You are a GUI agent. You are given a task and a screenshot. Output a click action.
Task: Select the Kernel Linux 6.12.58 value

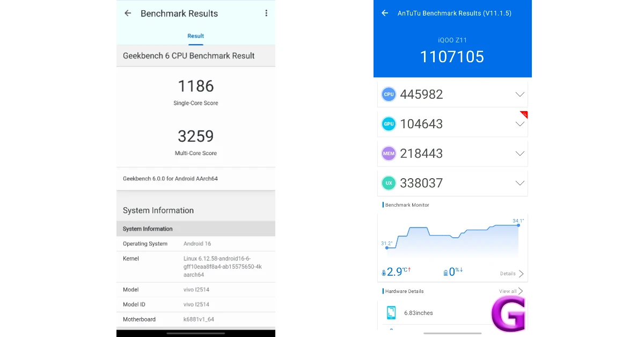[223, 267]
